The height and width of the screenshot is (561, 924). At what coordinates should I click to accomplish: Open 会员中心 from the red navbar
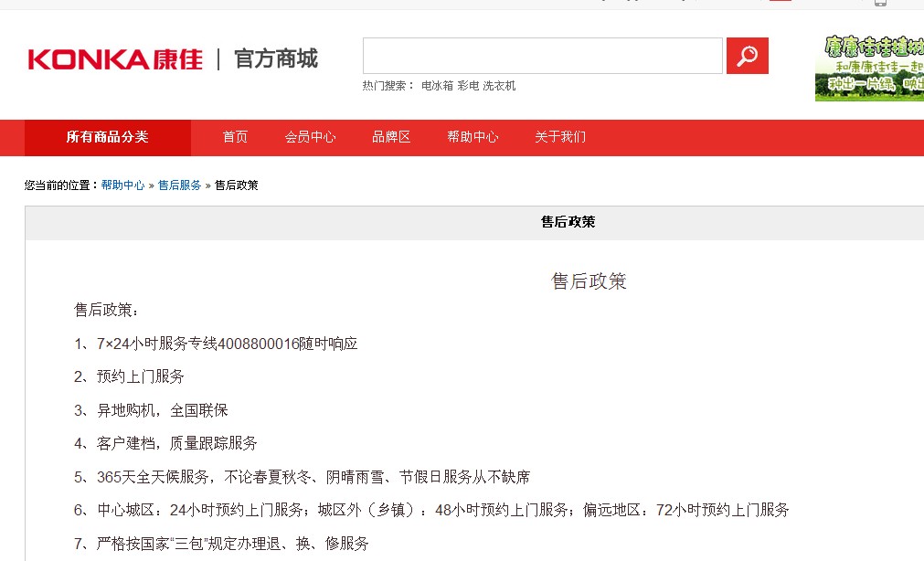pyautogui.click(x=310, y=136)
